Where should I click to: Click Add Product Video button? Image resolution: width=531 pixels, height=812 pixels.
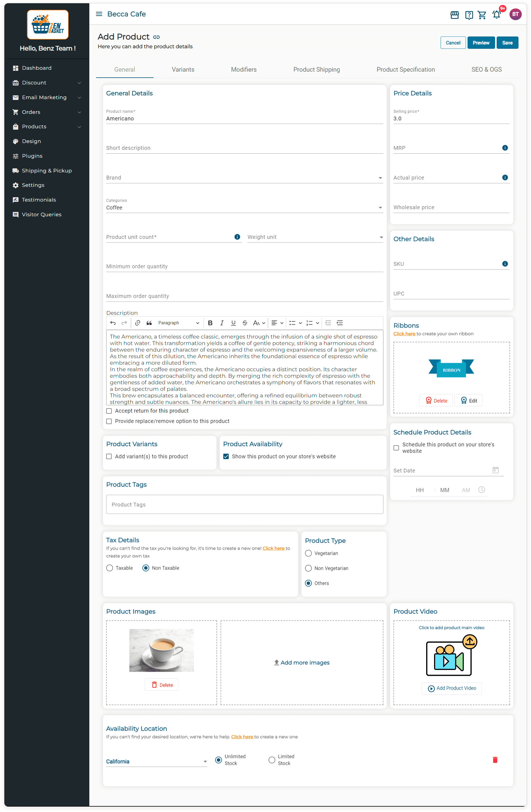[451, 688]
